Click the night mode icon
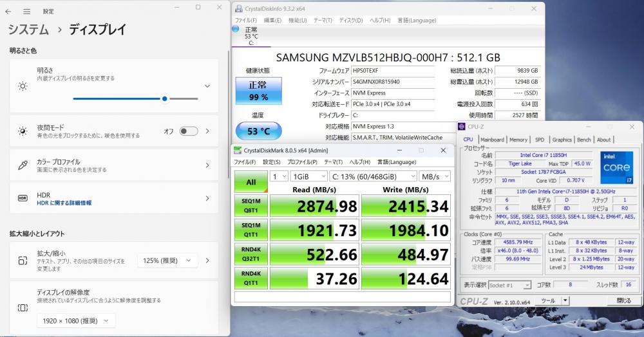Viewport: 644px width, 337px height. click(x=23, y=131)
